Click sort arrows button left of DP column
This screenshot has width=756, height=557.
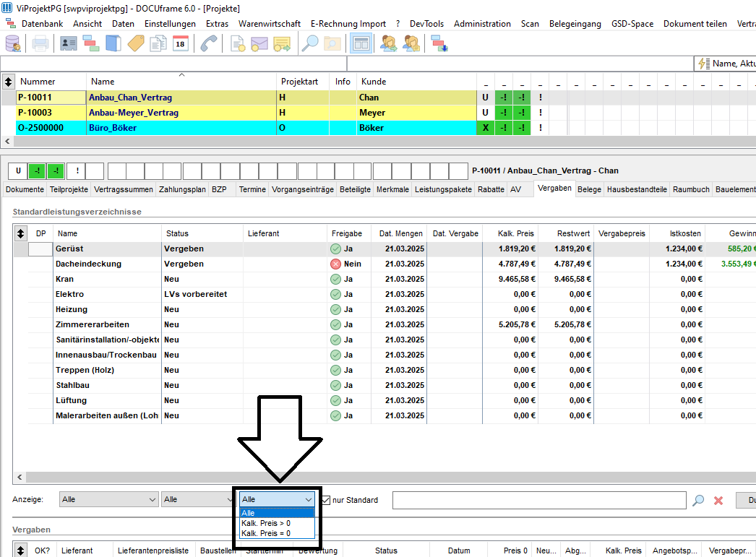pos(20,233)
